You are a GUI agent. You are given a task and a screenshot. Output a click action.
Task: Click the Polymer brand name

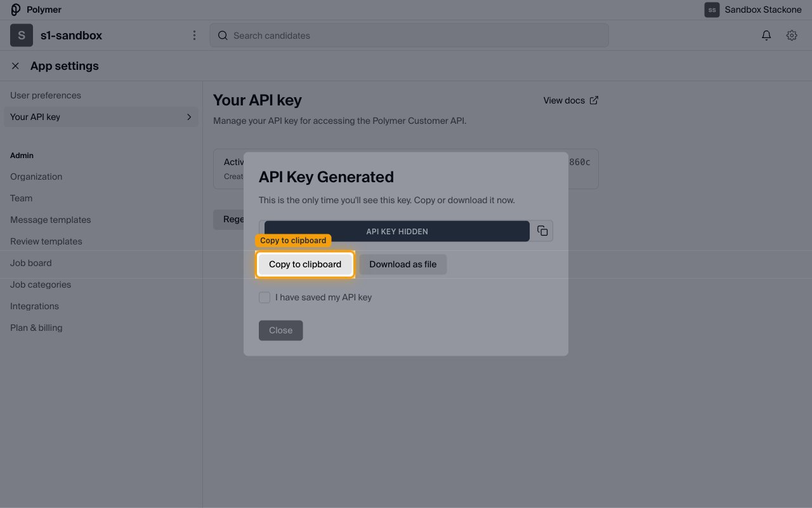[x=44, y=10]
